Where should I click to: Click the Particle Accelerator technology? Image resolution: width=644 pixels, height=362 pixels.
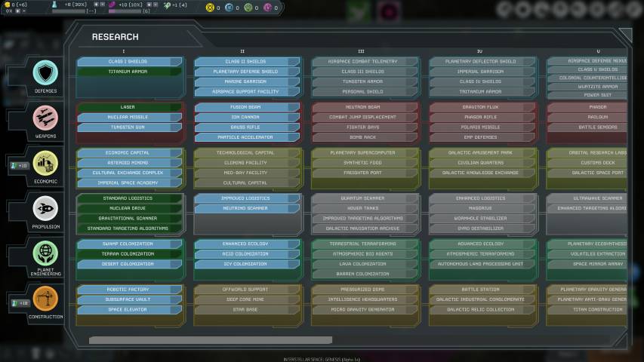pyautogui.click(x=245, y=137)
